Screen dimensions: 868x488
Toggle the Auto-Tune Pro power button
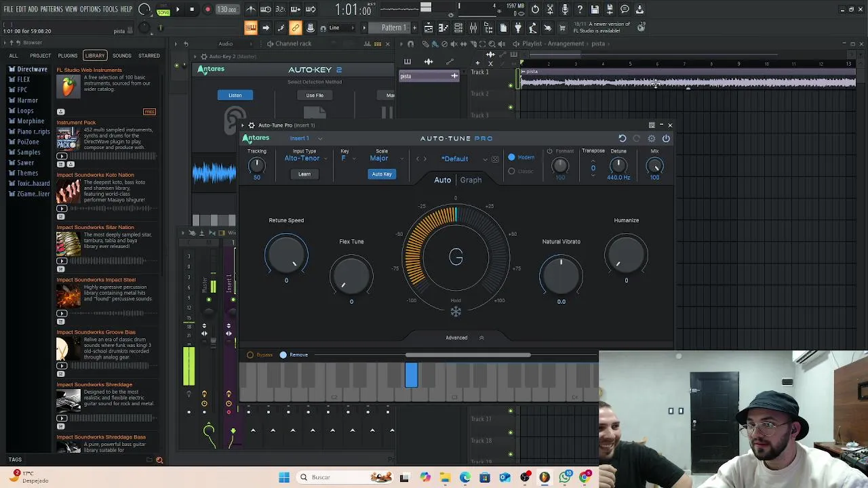(x=666, y=138)
